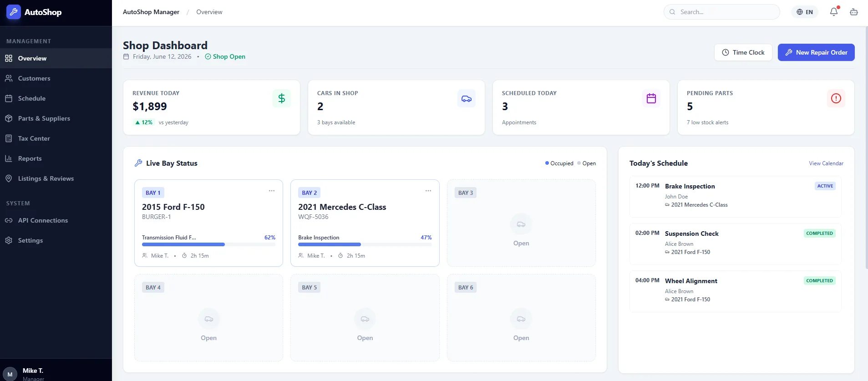Viewport: 868px width, 381px height.
Task: Open the 02:00 PM Suspension Check appointment
Action: (736, 244)
